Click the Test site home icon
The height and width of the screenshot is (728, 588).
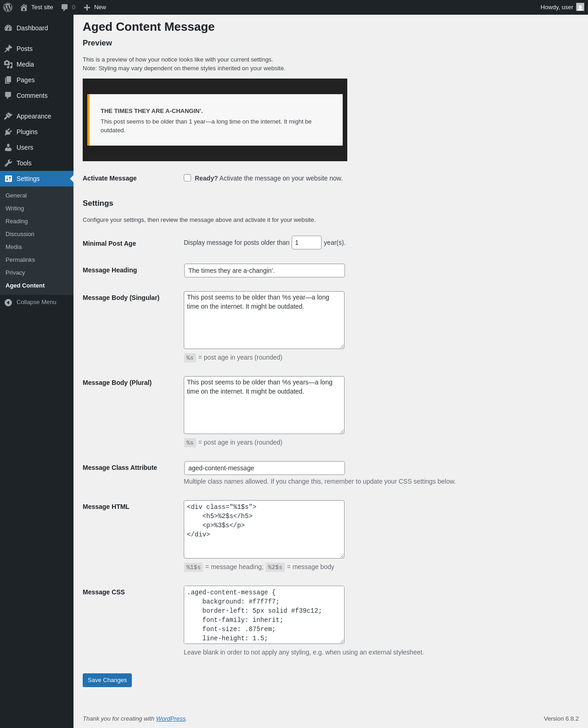click(24, 7)
